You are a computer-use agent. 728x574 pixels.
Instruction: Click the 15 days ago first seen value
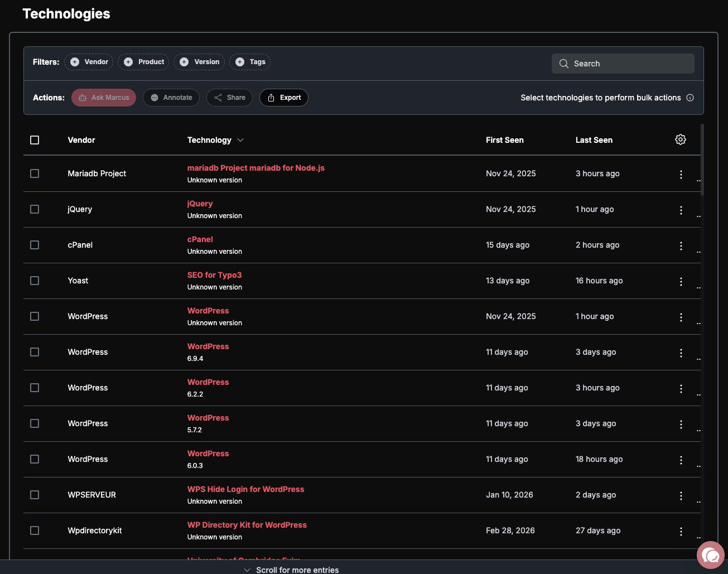click(508, 245)
